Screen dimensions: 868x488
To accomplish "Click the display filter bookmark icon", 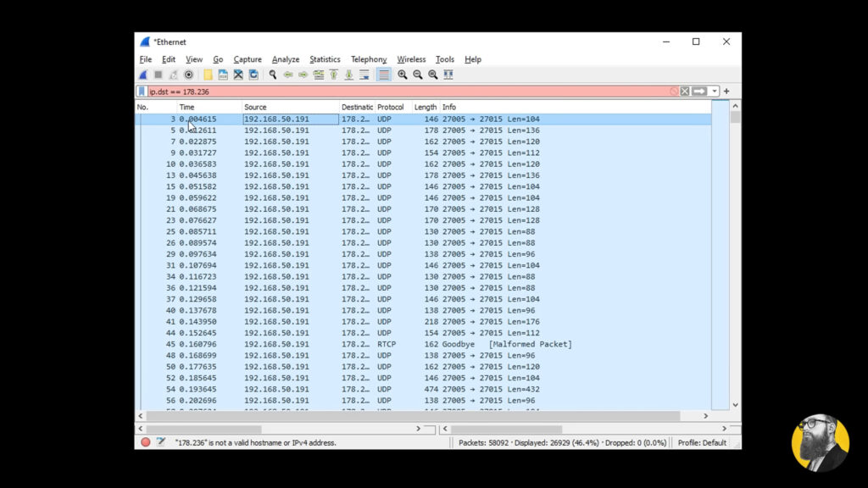I will [x=142, y=91].
